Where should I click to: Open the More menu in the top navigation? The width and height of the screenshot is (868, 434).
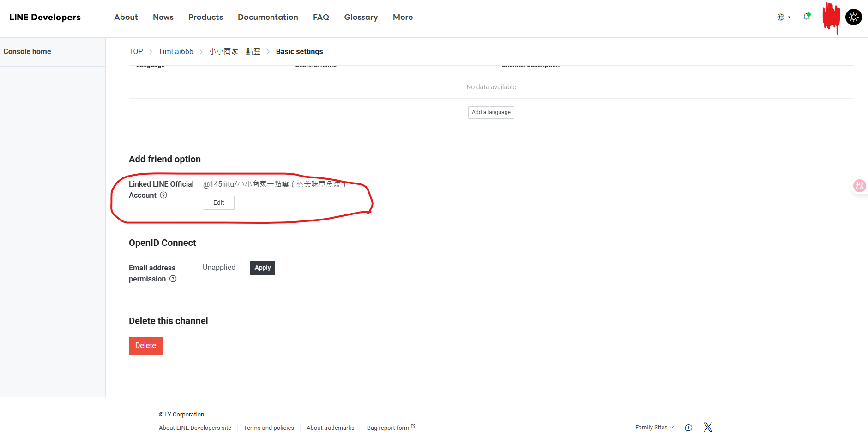pyautogui.click(x=403, y=17)
